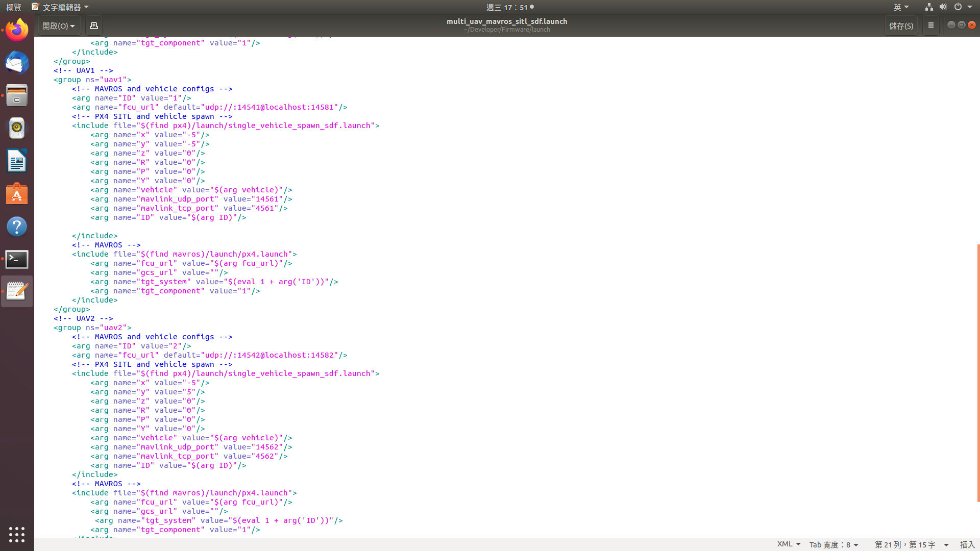Screen dimensions: 980x551
Task: Click the 概覽 activities overview
Action: pos(14,7)
